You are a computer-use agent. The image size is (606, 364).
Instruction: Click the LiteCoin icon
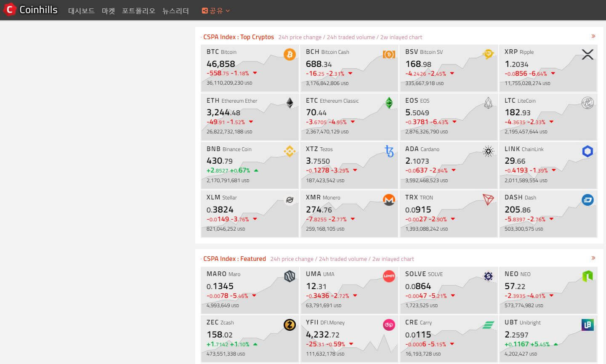point(587,103)
